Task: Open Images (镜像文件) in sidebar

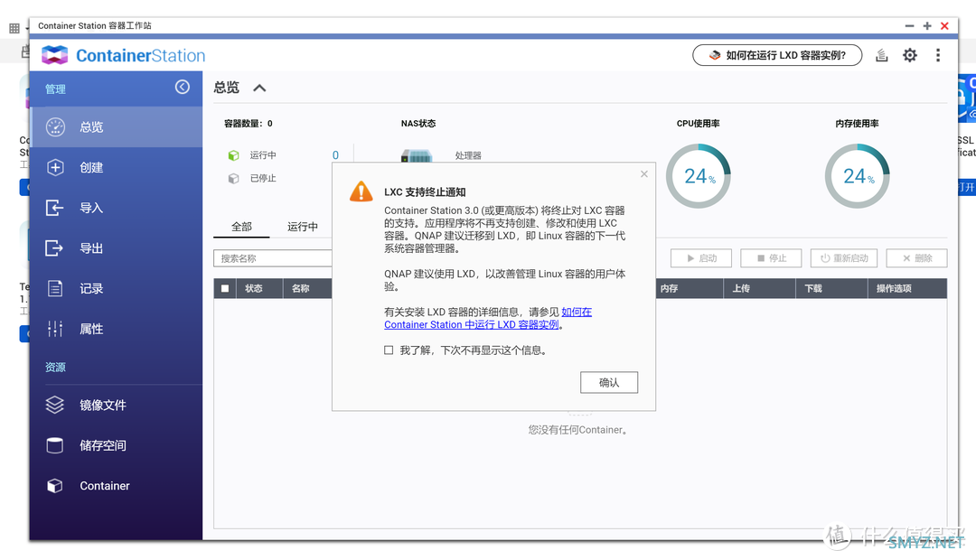Action: (x=116, y=405)
